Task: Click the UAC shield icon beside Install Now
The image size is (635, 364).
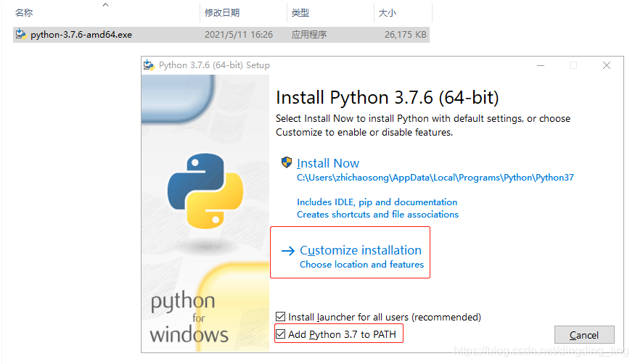Action: tap(287, 162)
